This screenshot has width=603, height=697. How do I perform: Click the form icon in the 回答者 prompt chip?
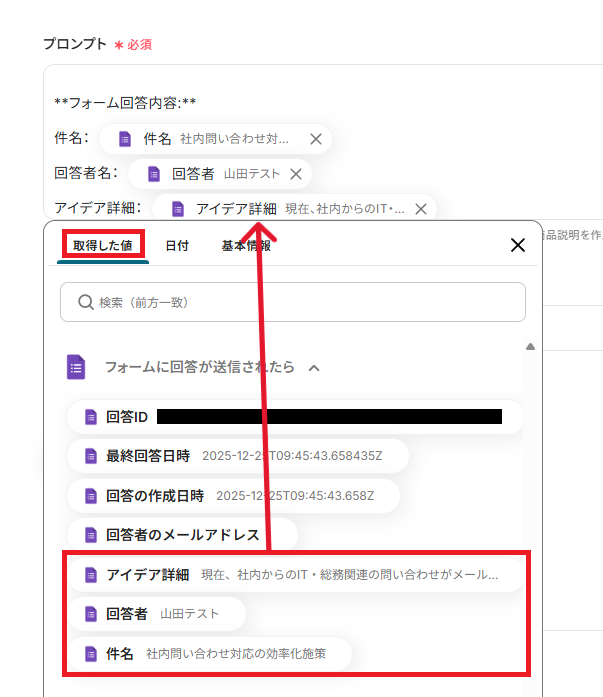click(x=154, y=174)
